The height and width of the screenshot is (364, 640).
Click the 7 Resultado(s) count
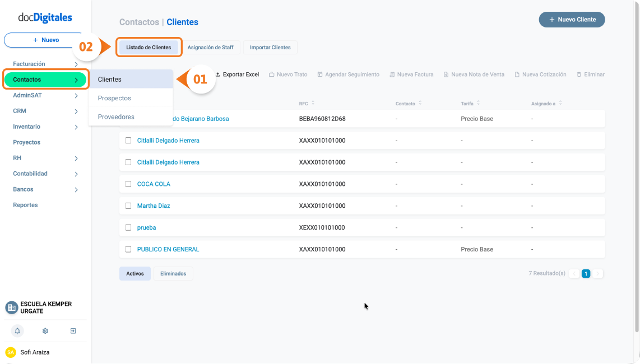pyautogui.click(x=547, y=273)
